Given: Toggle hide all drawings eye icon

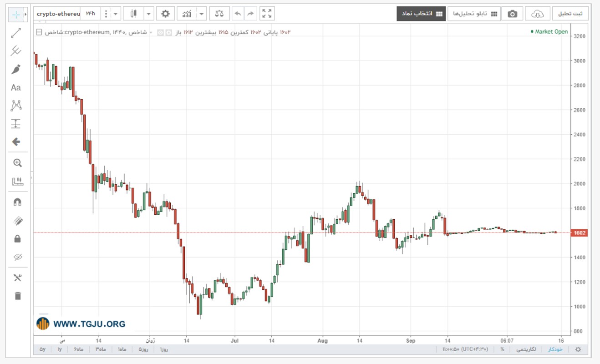Looking at the screenshot, I should 17,257.
